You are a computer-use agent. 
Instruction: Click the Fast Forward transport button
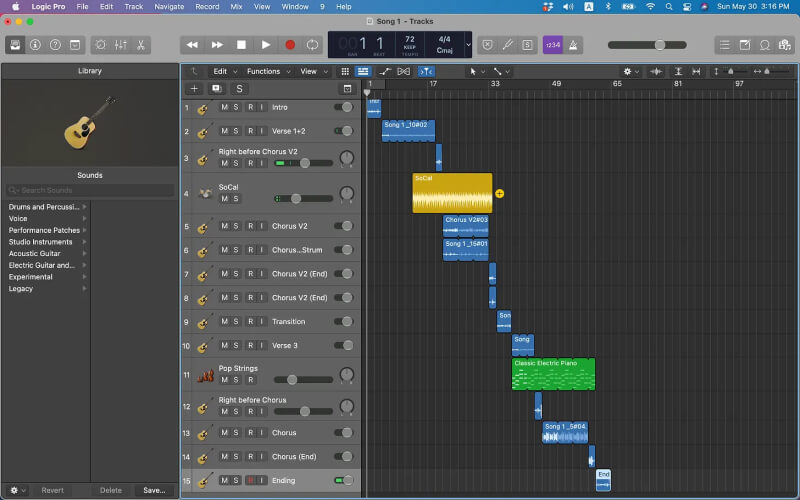(x=217, y=45)
